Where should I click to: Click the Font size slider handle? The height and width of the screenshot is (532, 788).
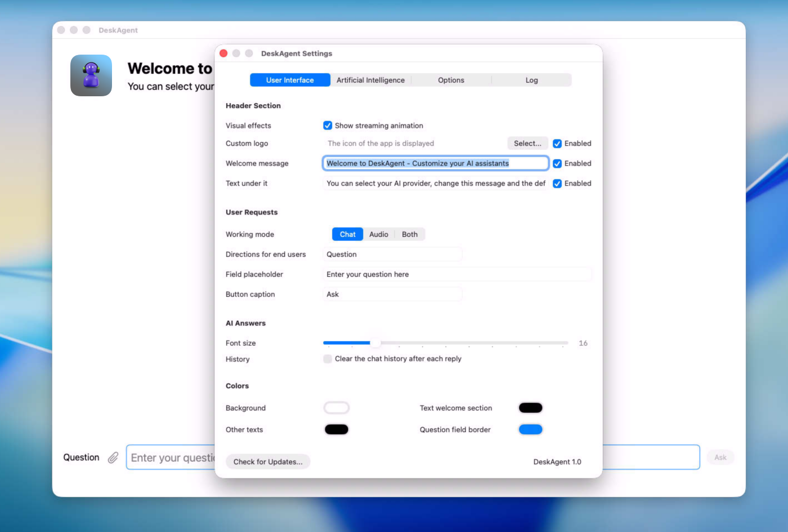pyautogui.click(x=375, y=343)
